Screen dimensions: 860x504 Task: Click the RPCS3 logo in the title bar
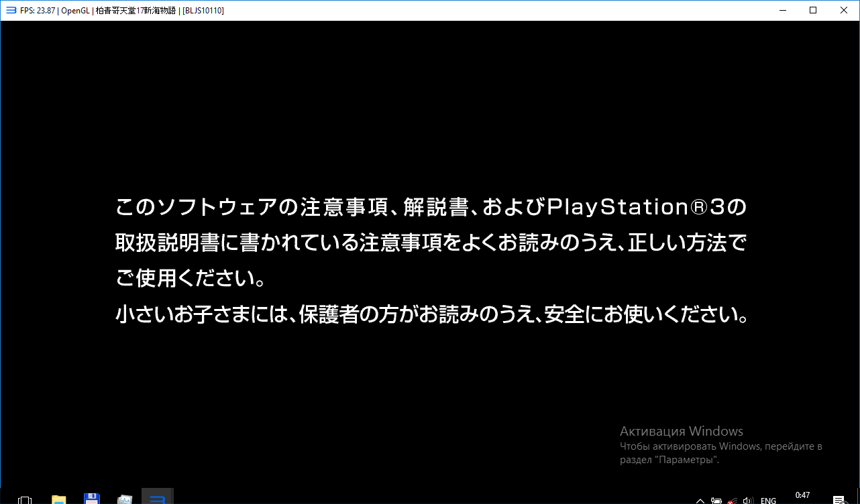(10, 10)
